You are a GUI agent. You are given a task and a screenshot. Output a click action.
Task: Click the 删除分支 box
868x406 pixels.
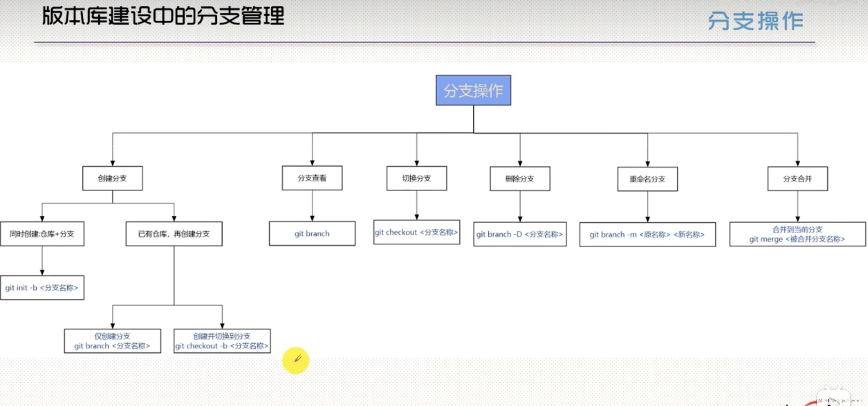tap(519, 179)
